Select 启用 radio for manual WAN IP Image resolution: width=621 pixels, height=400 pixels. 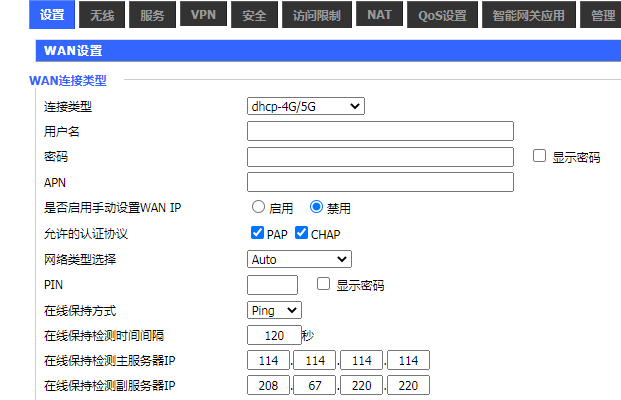pyautogui.click(x=258, y=207)
